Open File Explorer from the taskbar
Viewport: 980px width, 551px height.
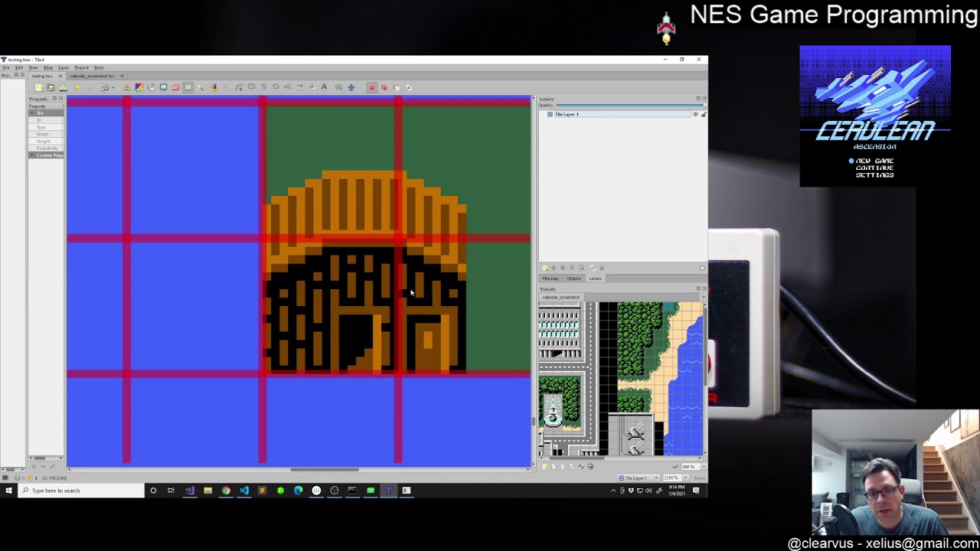207,491
